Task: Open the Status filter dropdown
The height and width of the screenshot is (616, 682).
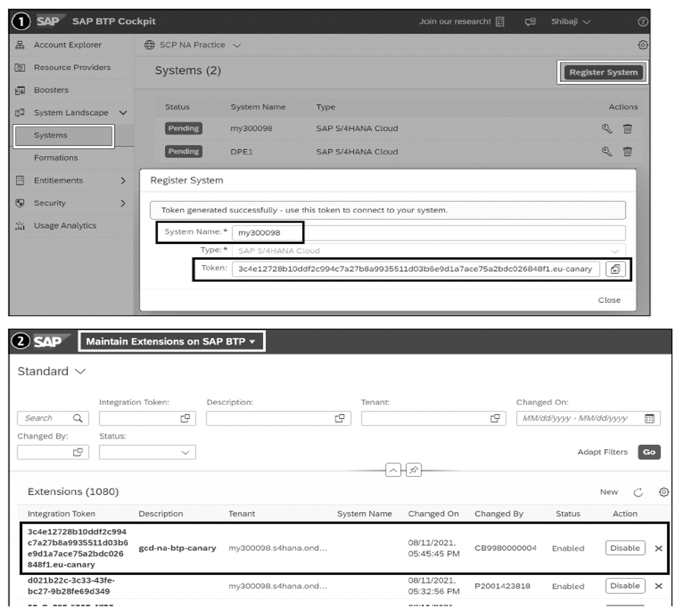Action: (x=184, y=452)
